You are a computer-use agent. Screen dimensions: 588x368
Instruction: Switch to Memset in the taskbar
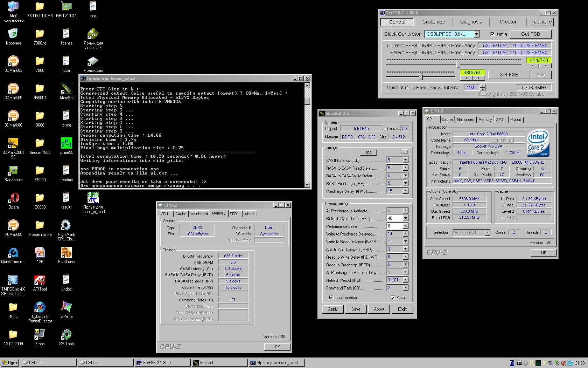pyautogui.click(x=219, y=363)
